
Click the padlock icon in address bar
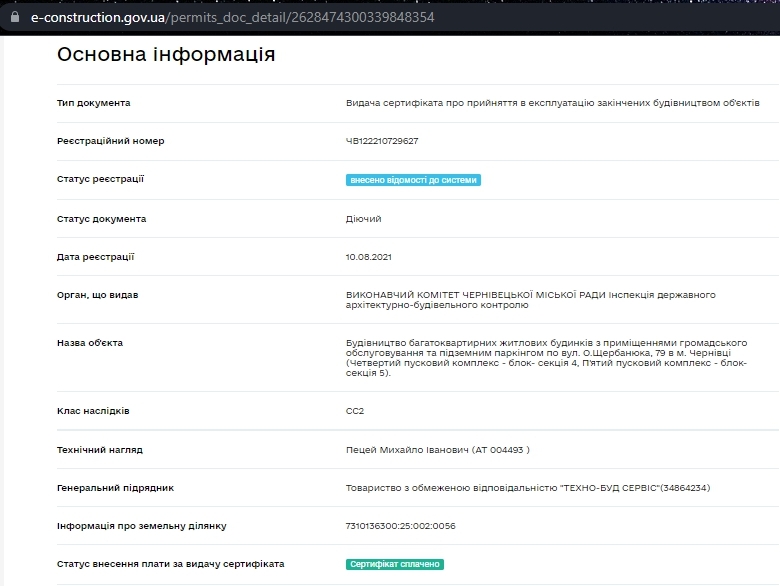point(15,17)
